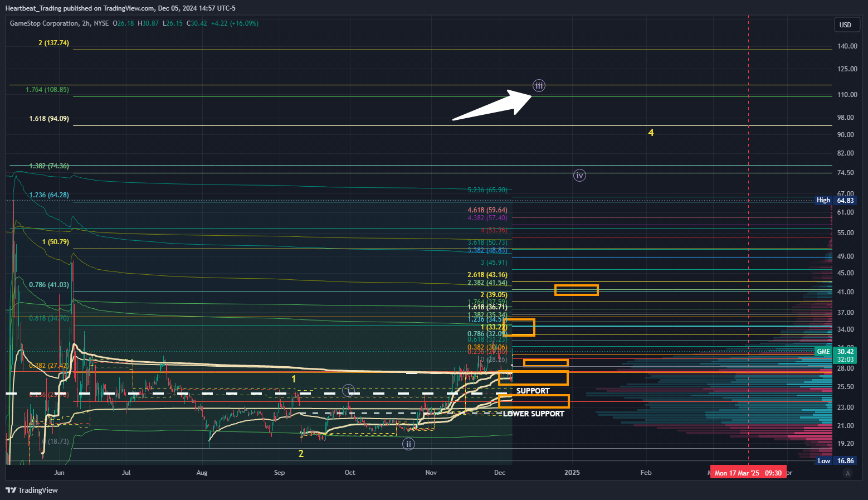Select the 2.618 (43.16) extension label
The height and width of the screenshot is (500, 868).
(x=487, y=275)
